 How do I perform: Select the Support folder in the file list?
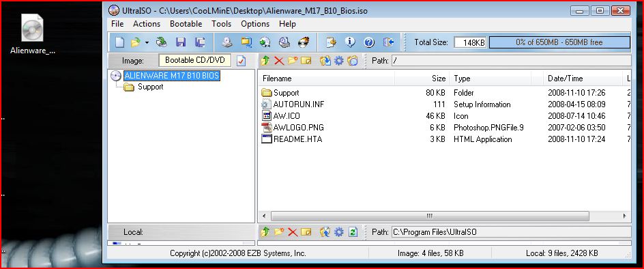(287, 93)
